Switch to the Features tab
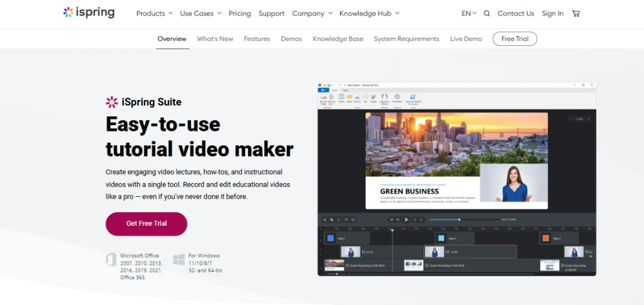This screenshot has height=305, width=644. pyautogui.click(x=257, y=39)
